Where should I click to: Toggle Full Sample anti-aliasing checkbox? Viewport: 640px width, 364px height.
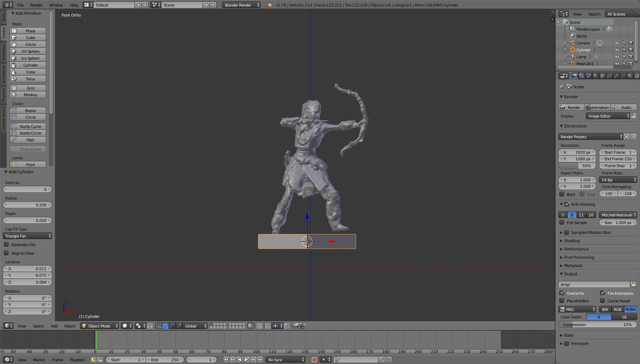click(x=562, y=223)
